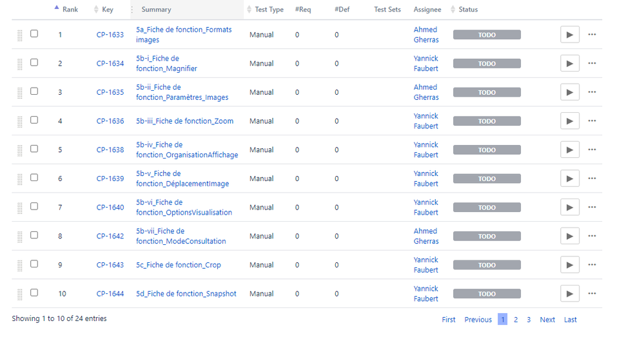Open summary 5b-iii_Fiche de fonction_Zoom
This screenshot has height=339, width=644.
pyautogui.click(x=185, y=121)
